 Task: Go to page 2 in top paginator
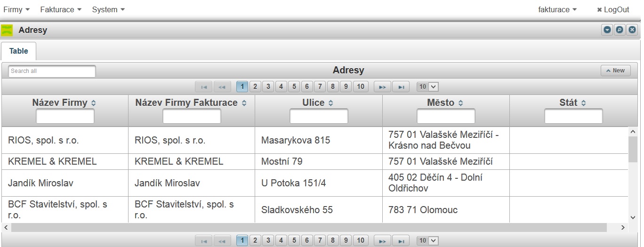[x=255, y=87]
